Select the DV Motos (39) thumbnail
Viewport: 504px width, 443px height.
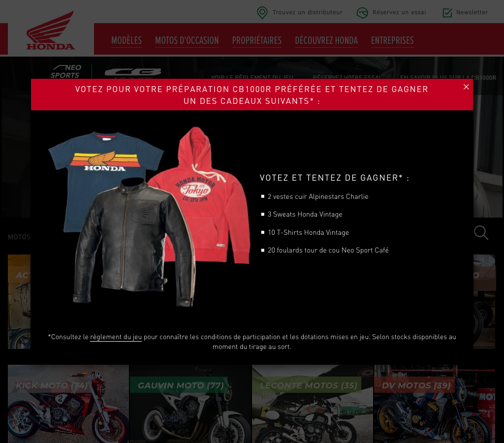coord(435,404)
